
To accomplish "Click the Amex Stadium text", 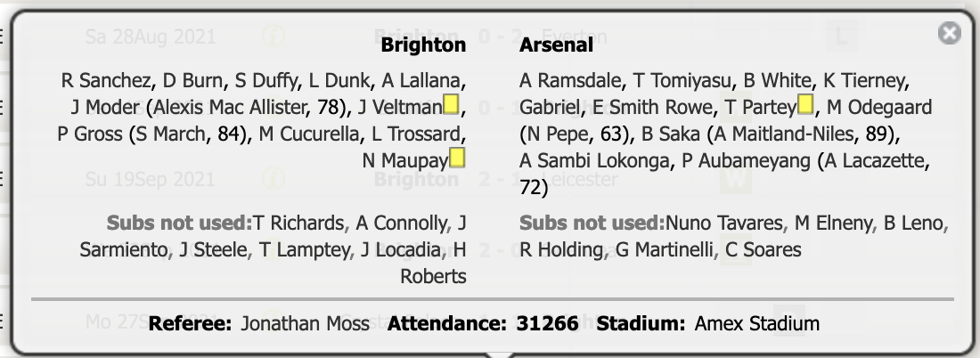I will [757, 323].
